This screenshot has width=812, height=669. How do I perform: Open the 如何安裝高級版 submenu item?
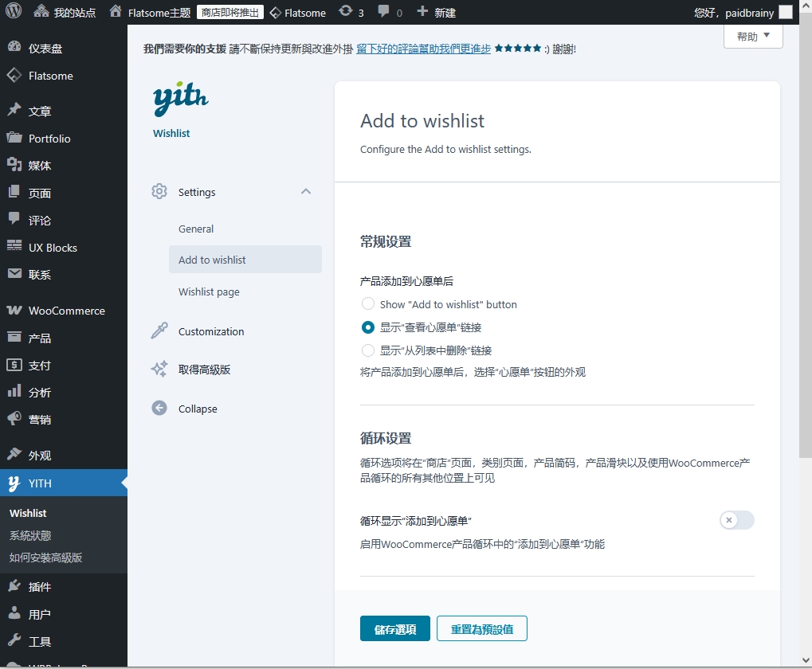click(45, 557)
